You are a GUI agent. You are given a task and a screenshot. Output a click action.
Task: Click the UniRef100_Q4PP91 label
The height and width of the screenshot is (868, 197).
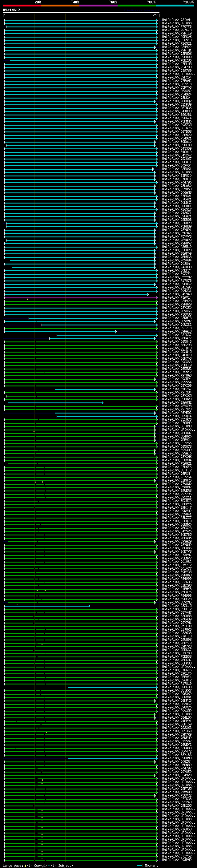pos(177,721)
